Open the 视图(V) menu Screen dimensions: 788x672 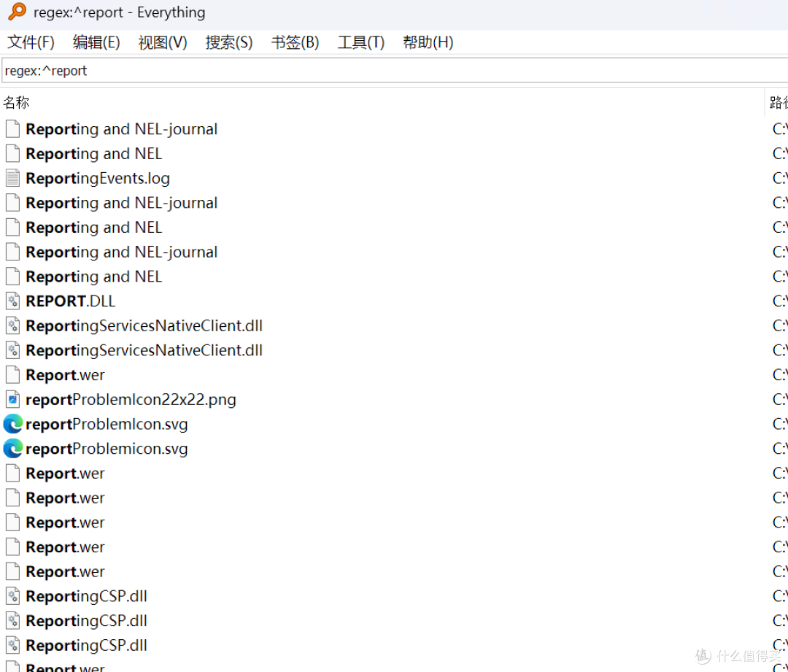(162, 42)
